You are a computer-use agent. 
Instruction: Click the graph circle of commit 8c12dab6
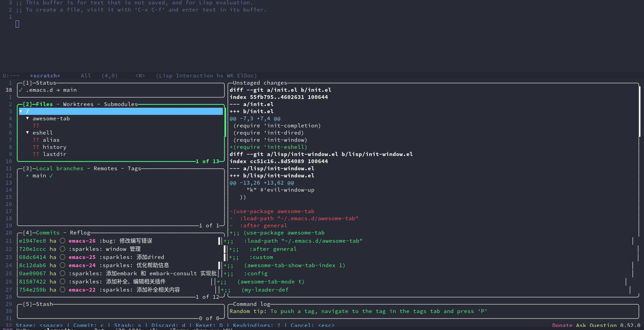tap(62, 265)
